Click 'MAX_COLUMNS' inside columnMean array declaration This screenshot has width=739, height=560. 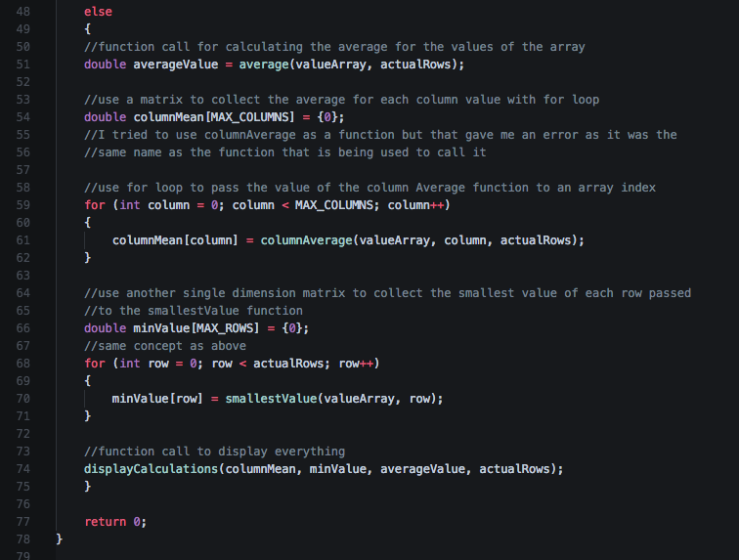252,117
